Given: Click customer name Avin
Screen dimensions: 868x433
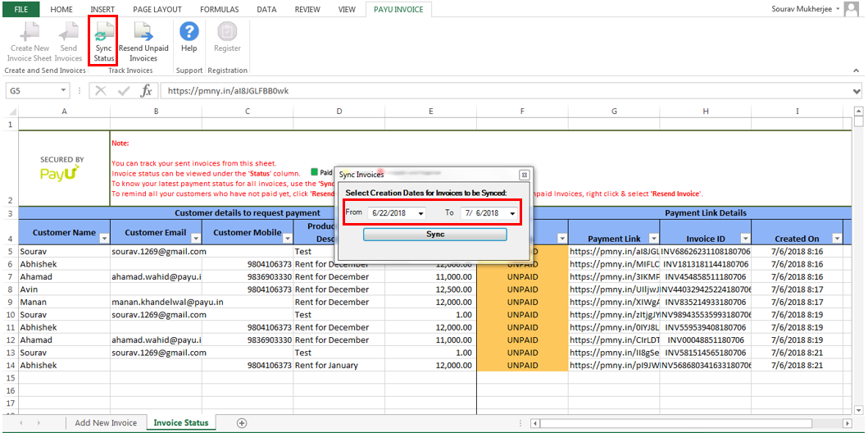Looking at the screenshot, I should (64, 289).
